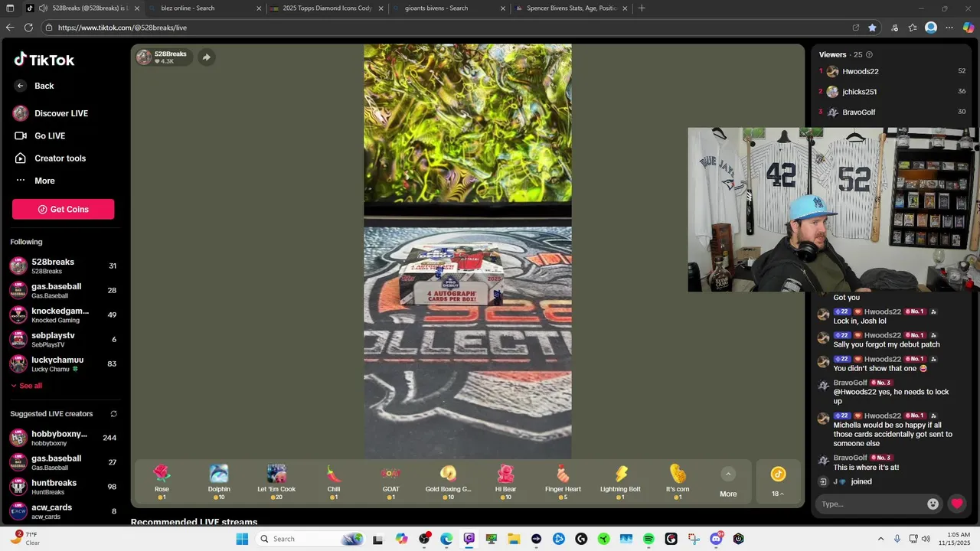980x551 pixels.
Task: Open Windows Start menu
Action: point(242,539)
